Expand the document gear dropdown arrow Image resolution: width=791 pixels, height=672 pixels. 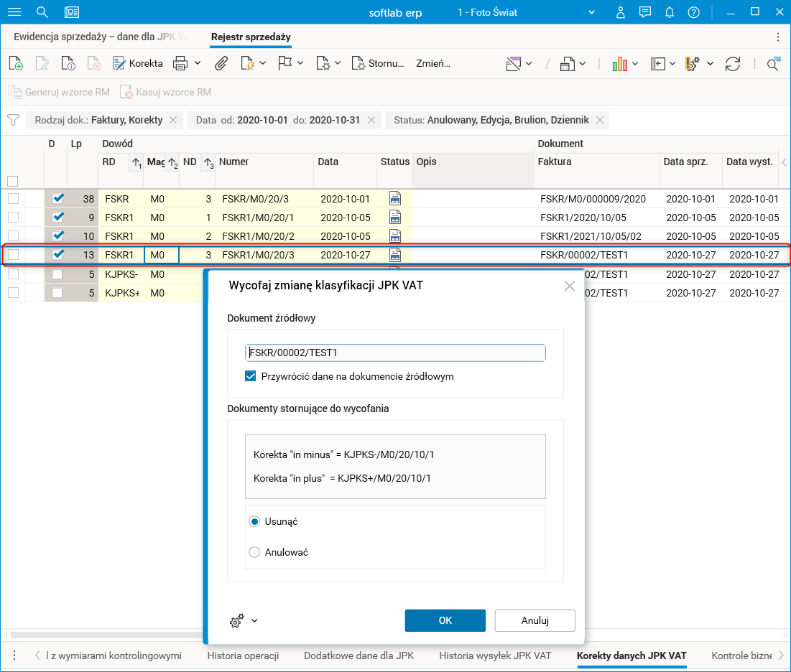pos(338,63)
